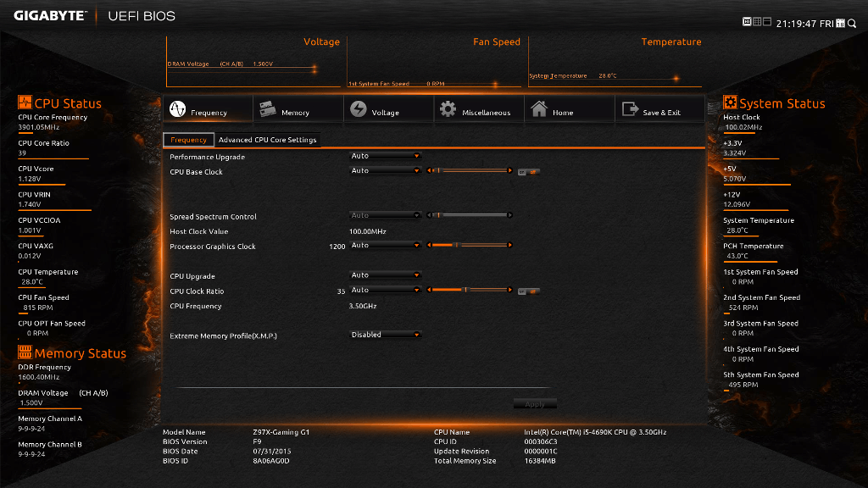This screenshot has width=868, height=488.
Task: Click the DDR Frequency 1600.40MHz reading
Action: pyautogui.click(x=39, y=377)
